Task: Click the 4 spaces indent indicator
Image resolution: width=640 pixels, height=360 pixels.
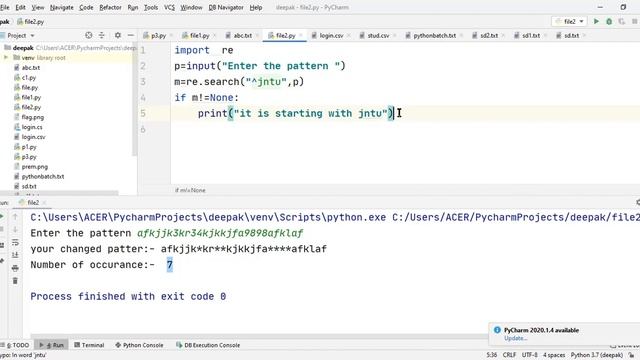Action: point(554,355)
